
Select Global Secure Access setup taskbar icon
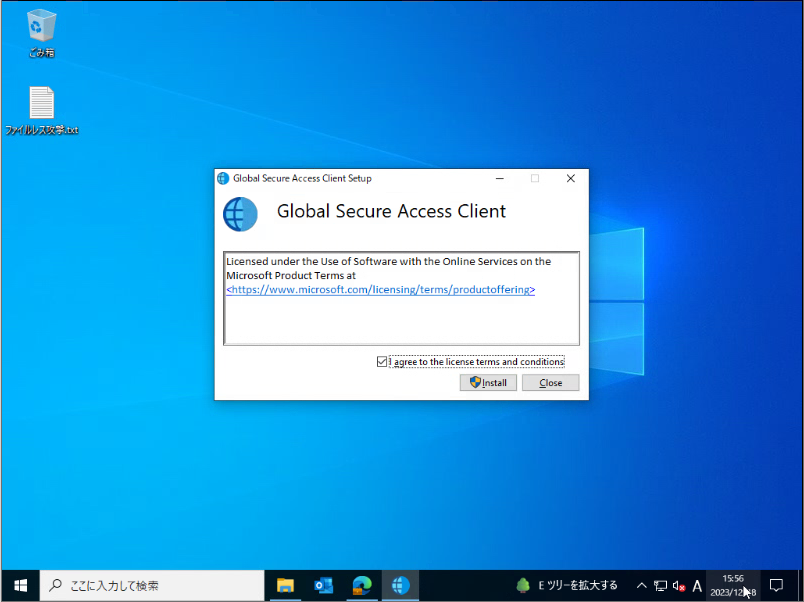click(x=400, y=586)
